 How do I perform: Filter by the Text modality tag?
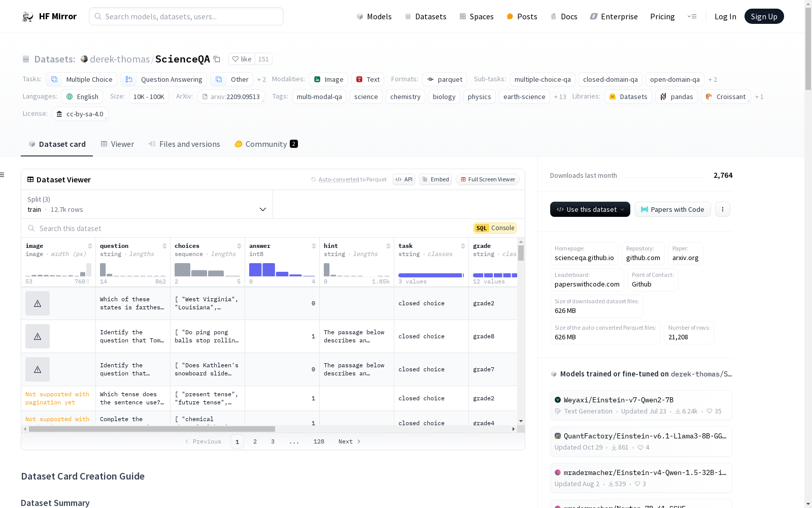point(367,79)
